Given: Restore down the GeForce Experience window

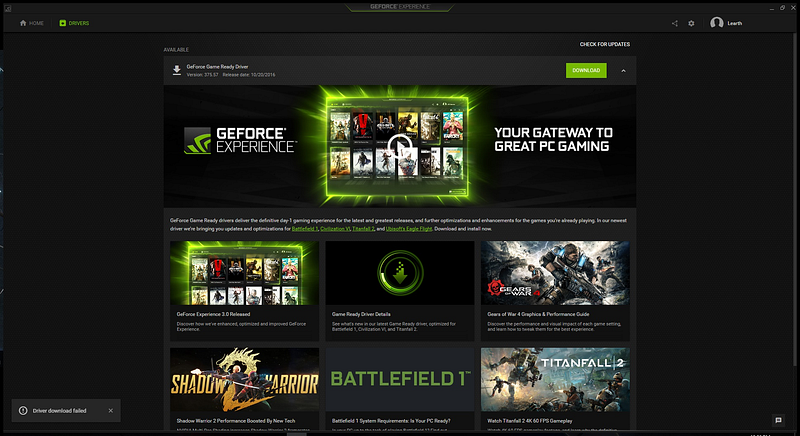Looking at the screenshot, I should 783,8.
